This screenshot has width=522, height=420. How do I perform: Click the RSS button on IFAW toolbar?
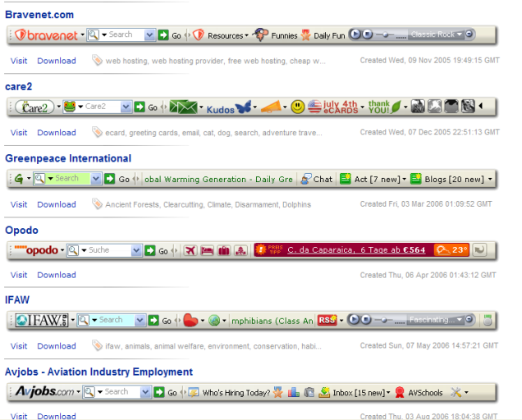(x=327, y=320)
